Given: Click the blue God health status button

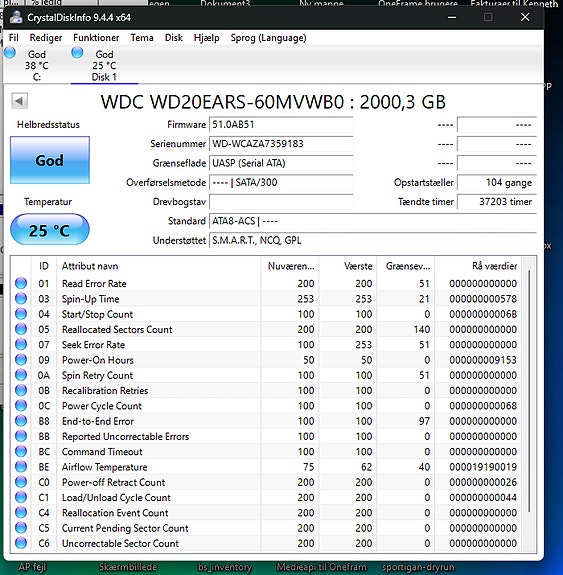Looking at the screenshot, I should click(x=50, y=160).
